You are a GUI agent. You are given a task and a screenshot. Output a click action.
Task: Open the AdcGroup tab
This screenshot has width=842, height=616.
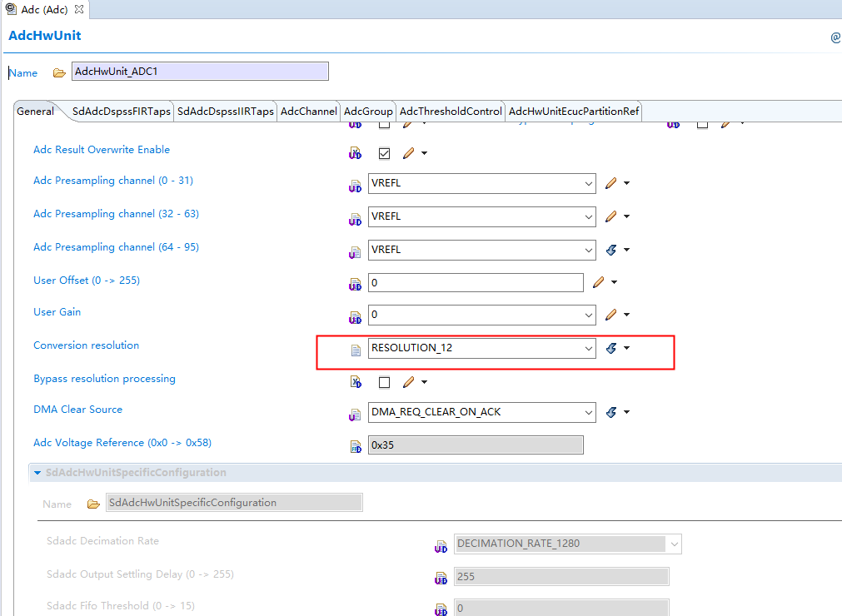[368, 111]
